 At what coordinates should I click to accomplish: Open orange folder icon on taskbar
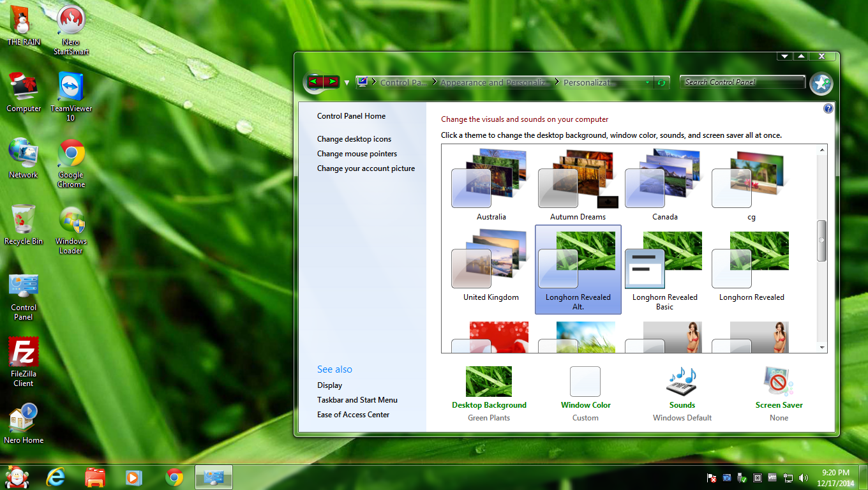click(95, 477)
